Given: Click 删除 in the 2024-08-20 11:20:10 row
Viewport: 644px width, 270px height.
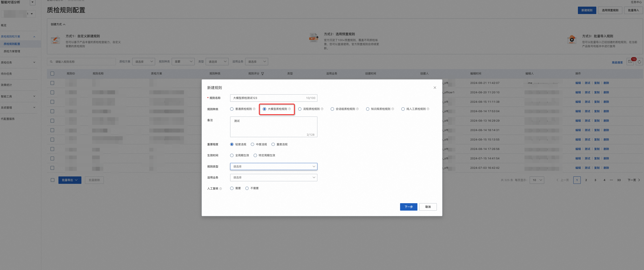Looking at the screenshot, I should (606, 92).
